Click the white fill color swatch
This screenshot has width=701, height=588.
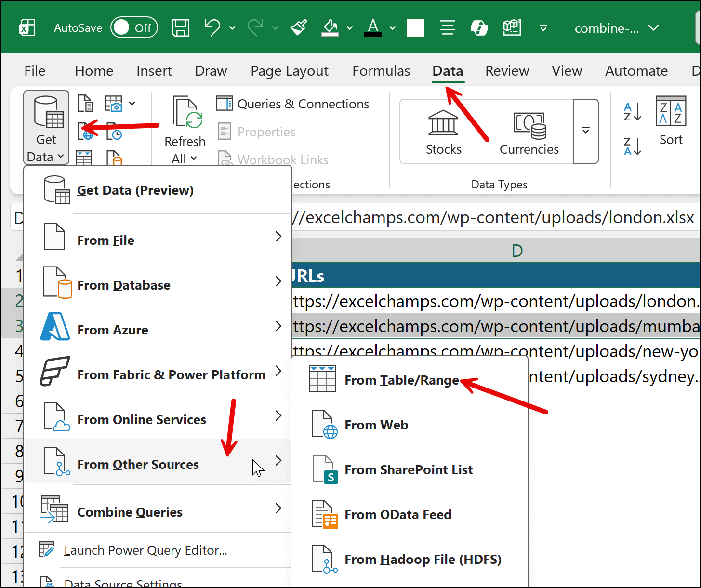pos(415,28)
